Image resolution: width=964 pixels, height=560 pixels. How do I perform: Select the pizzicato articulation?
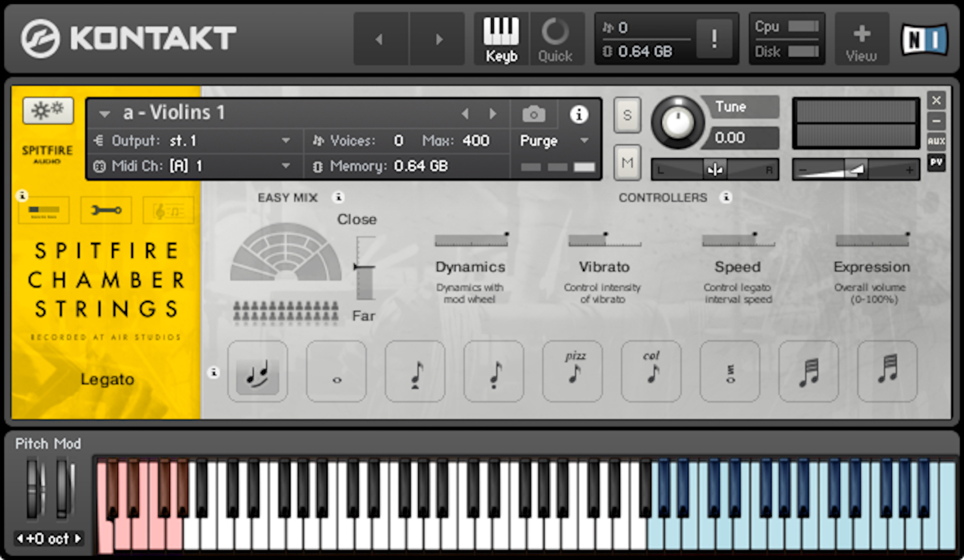point(573,371)
